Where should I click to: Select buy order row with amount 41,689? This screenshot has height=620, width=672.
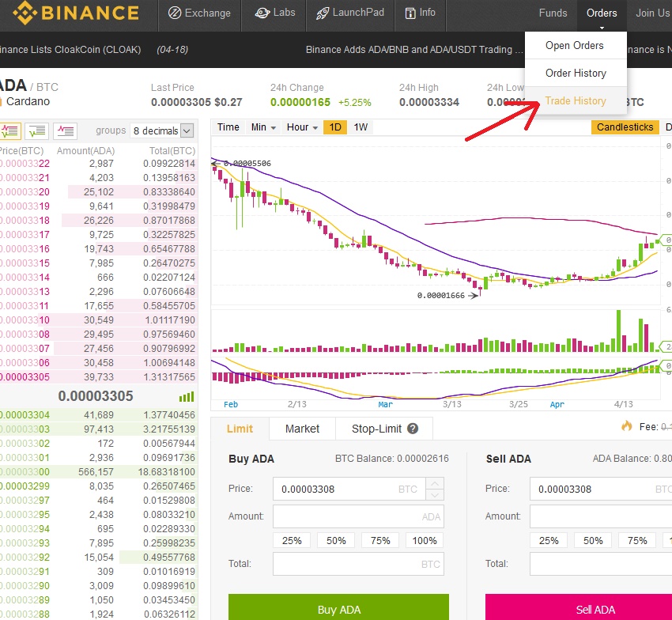(x=99, y=414)
